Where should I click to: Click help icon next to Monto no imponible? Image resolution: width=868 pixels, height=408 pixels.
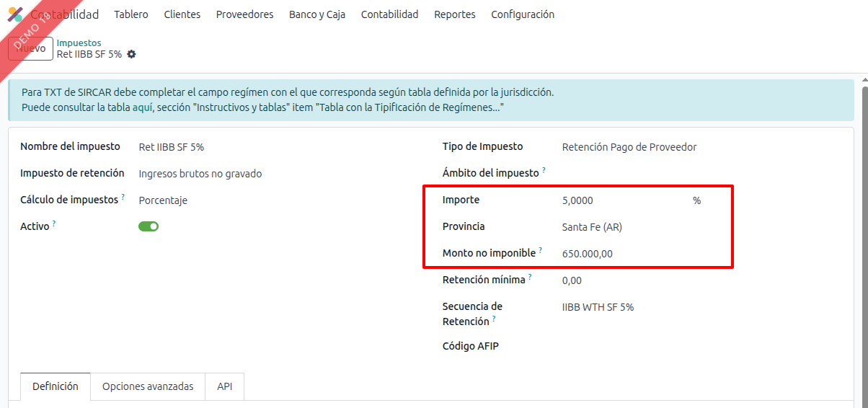541,250
